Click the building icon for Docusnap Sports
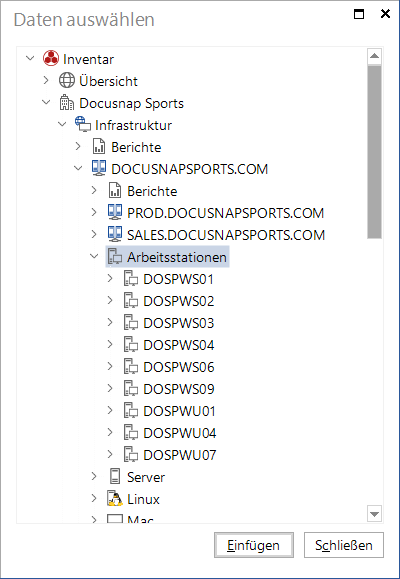This screenshot has height=579, width=400. (67, 103)
